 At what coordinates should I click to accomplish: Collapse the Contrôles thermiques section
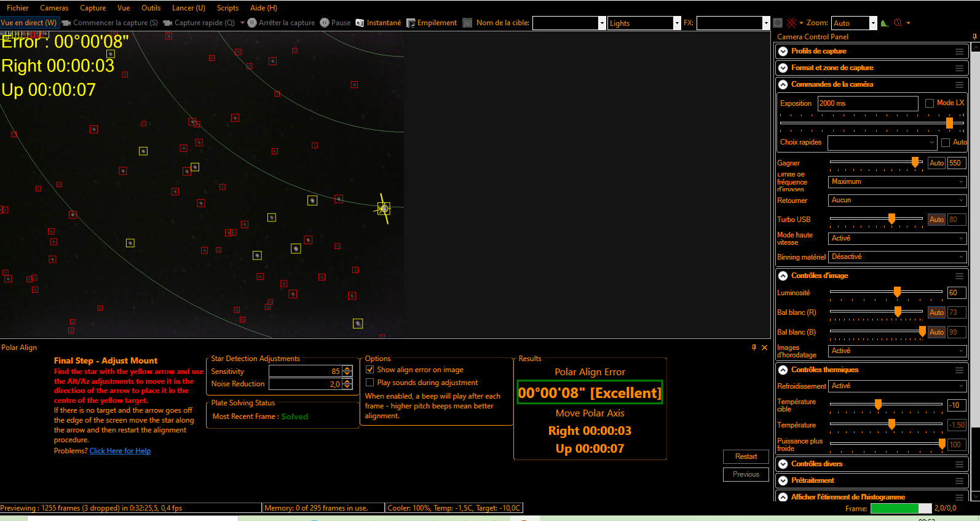783,370
